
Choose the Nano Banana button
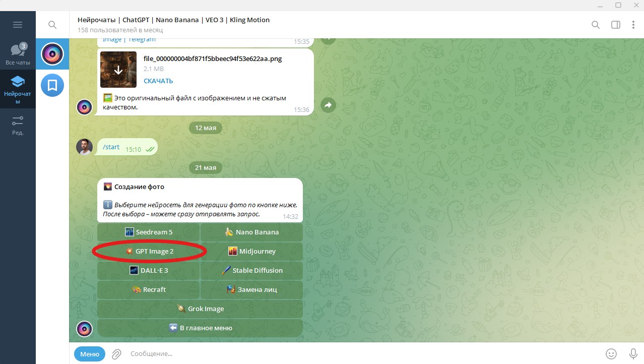[x=252, y=232]
